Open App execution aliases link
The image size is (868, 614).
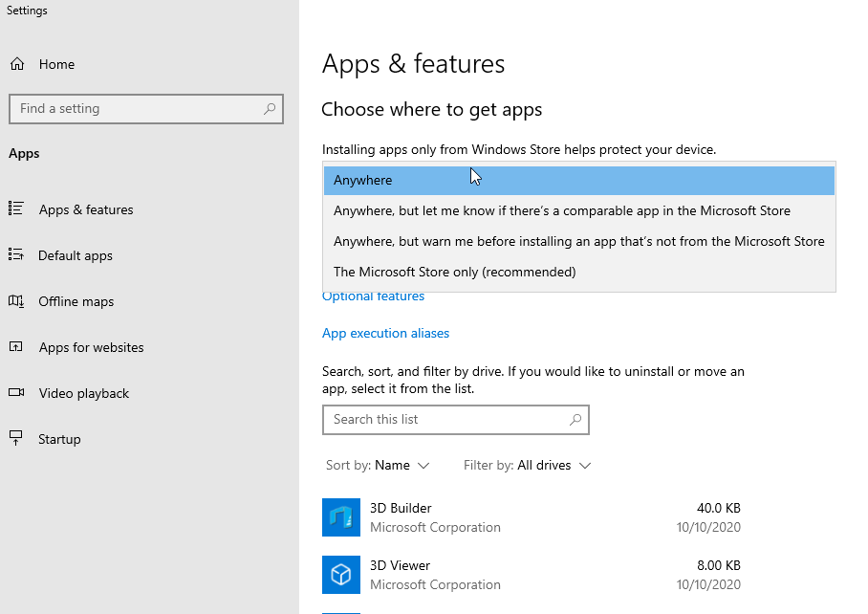tap(386, 333)
